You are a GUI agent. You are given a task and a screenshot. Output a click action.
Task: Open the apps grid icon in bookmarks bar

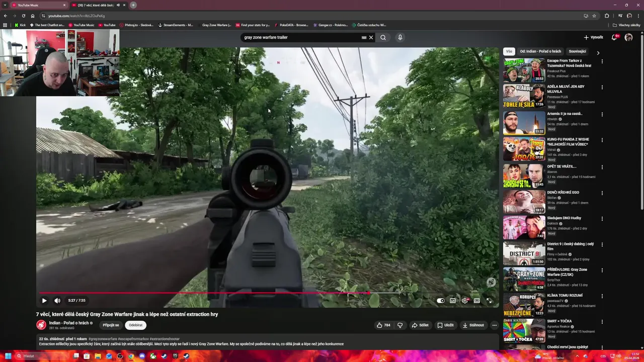point(5,25)
